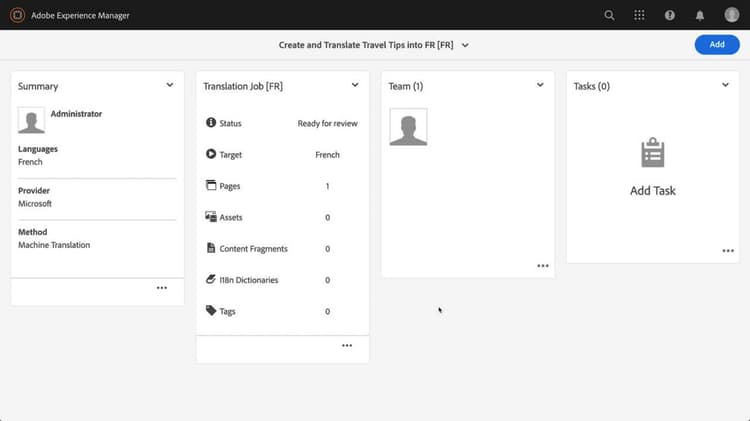Click the Pages icon in Translation Job

pyautogui.click(x=211, y=185)
